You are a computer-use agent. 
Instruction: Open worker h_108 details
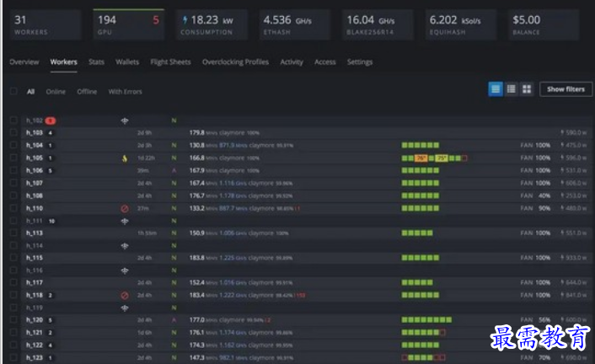tap(35, 195)
